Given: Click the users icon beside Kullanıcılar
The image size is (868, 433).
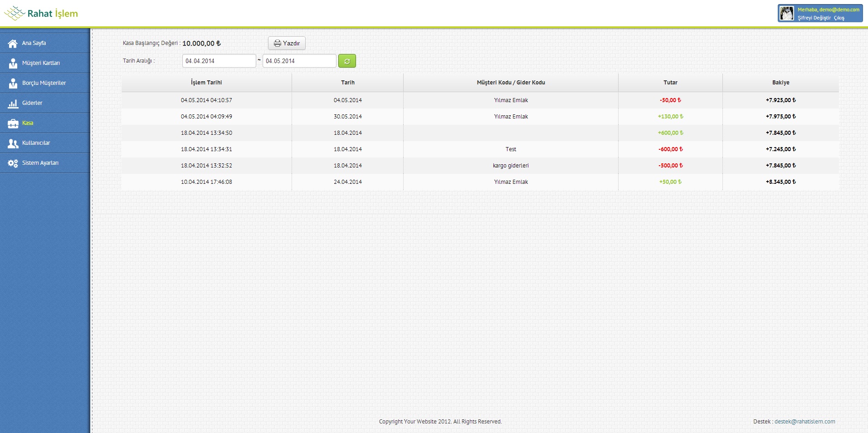Looking at the screenshot, I should click(x=13, y=143).
